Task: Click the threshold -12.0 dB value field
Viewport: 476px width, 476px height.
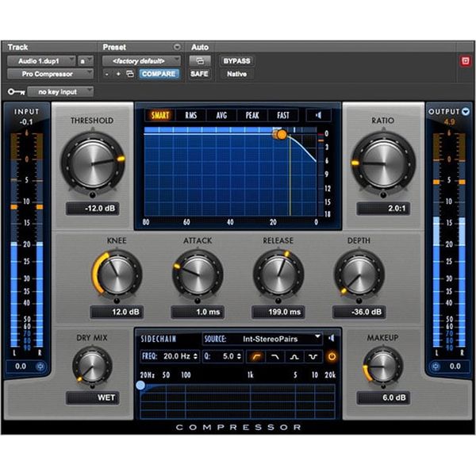Action: point(93,209)
